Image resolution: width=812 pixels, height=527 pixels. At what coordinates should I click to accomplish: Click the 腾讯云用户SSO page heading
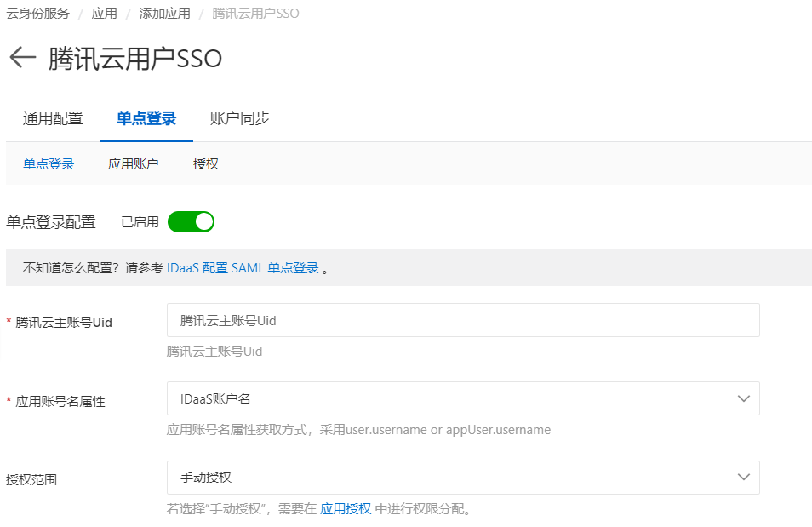pyautogui.click(x=135, y=58)
